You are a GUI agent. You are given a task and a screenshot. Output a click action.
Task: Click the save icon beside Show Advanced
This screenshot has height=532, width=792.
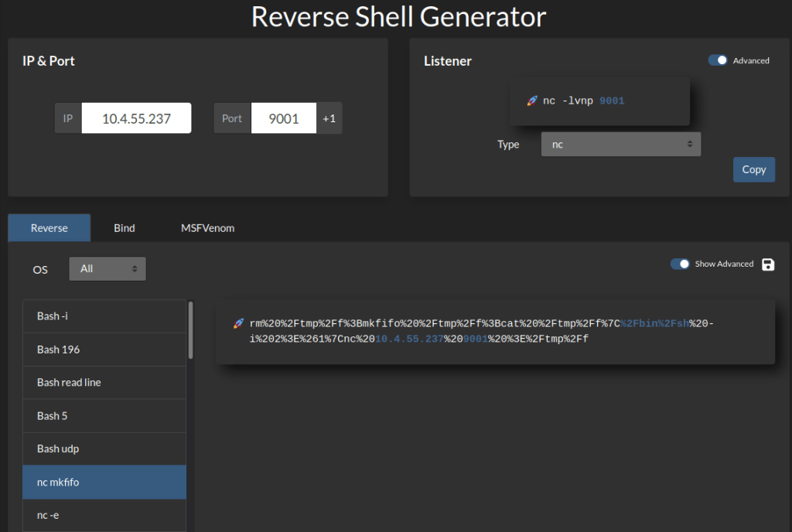[x=768, y=264]
